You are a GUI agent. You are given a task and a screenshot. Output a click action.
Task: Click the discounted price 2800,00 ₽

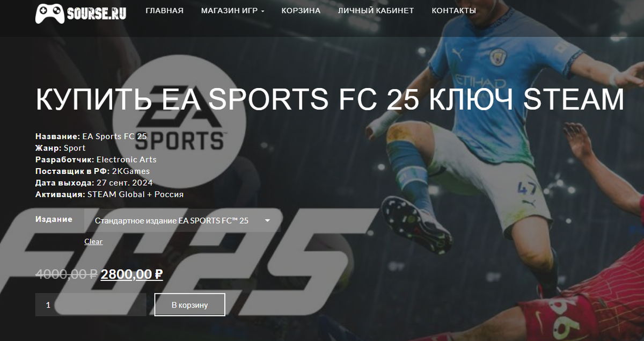click(131, 274)
